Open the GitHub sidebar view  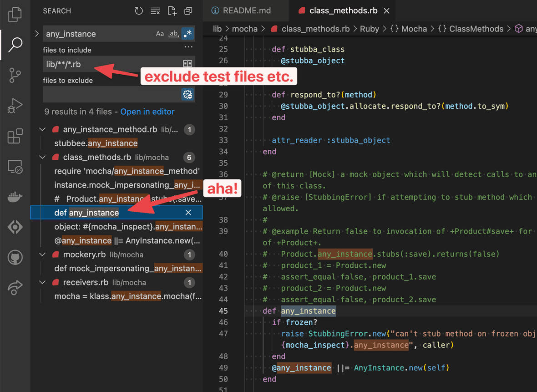point(15,257)
